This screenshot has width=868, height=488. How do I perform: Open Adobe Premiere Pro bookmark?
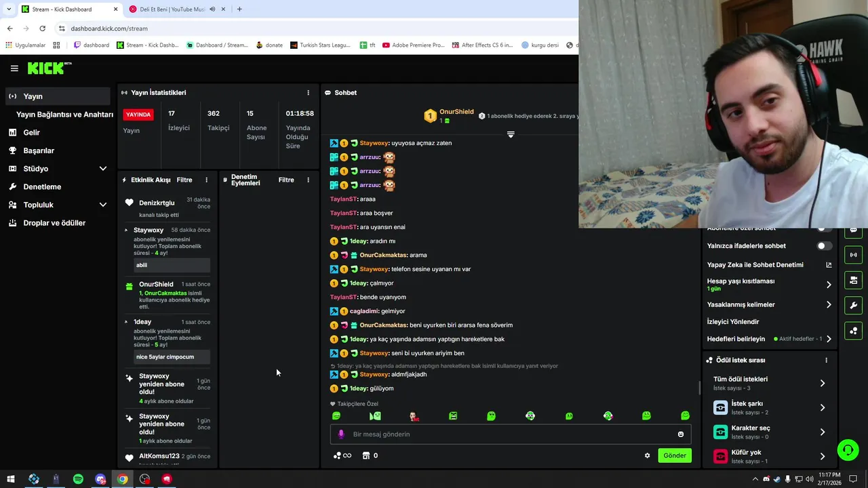(x=413, y=45)
